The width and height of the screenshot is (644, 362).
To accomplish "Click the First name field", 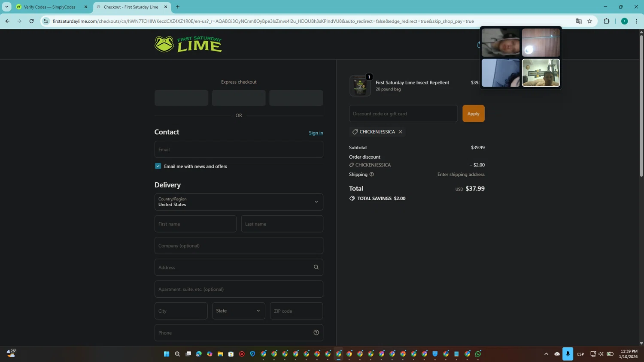I will pyautogui.click(x=195, y=224).
